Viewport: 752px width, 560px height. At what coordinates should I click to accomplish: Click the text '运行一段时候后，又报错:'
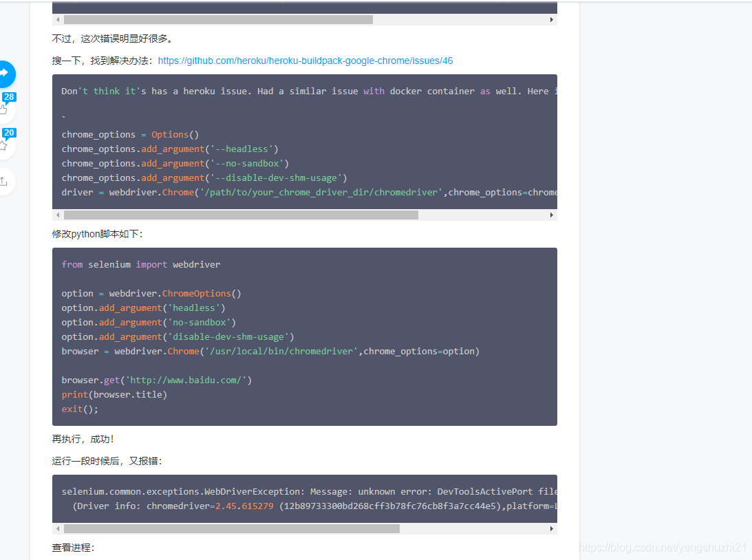click(x=107, y=461)
